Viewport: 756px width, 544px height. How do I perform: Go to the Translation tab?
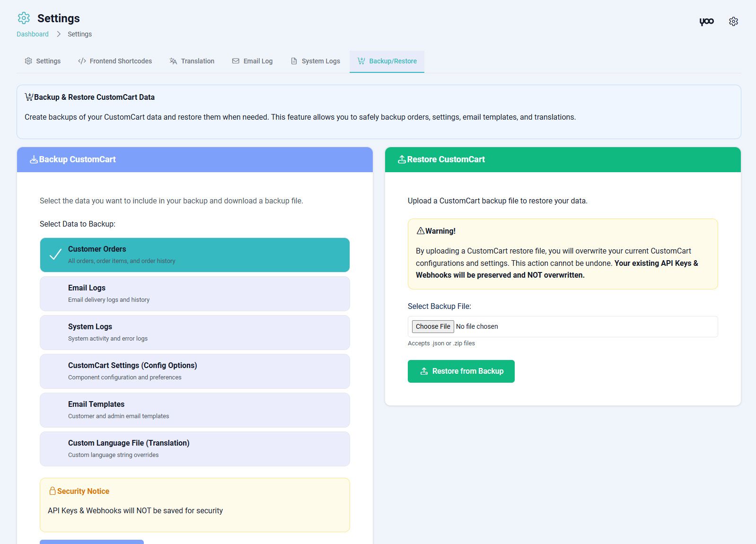pos(192,61)
